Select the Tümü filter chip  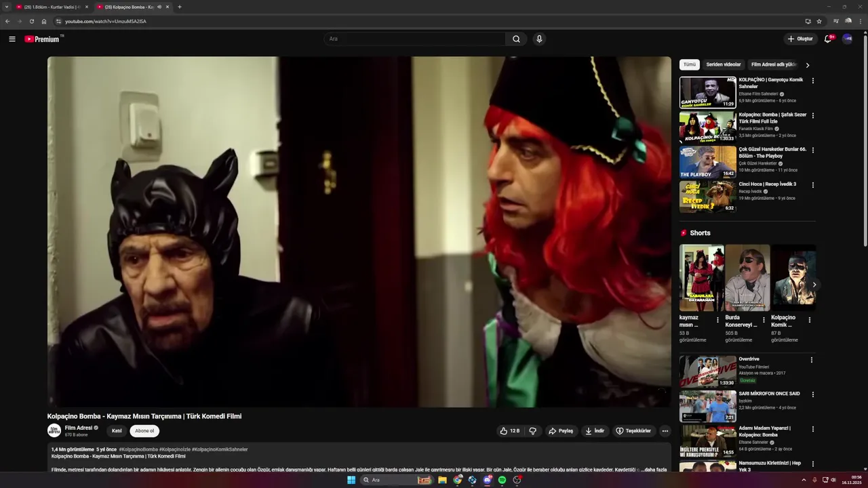pos(690,64)
